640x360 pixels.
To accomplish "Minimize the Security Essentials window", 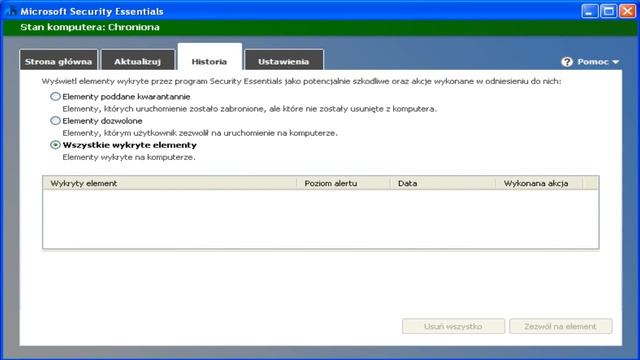I will [589, 11].
